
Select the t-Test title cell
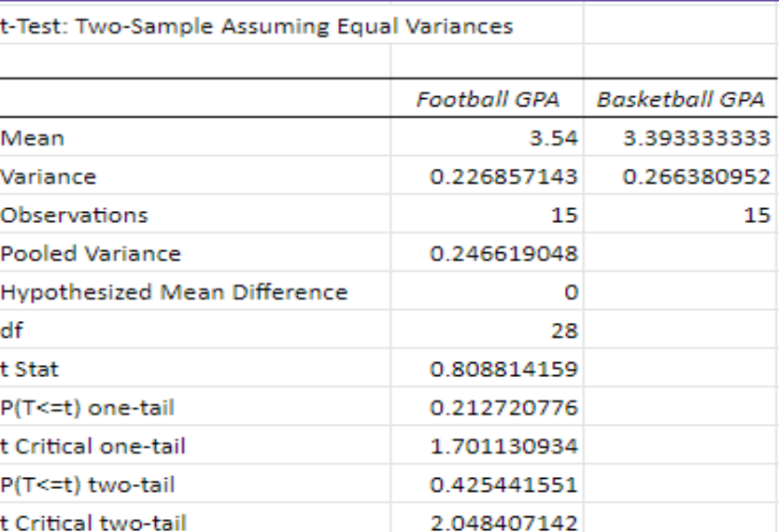pyautogui.click(x=256, y=26)
